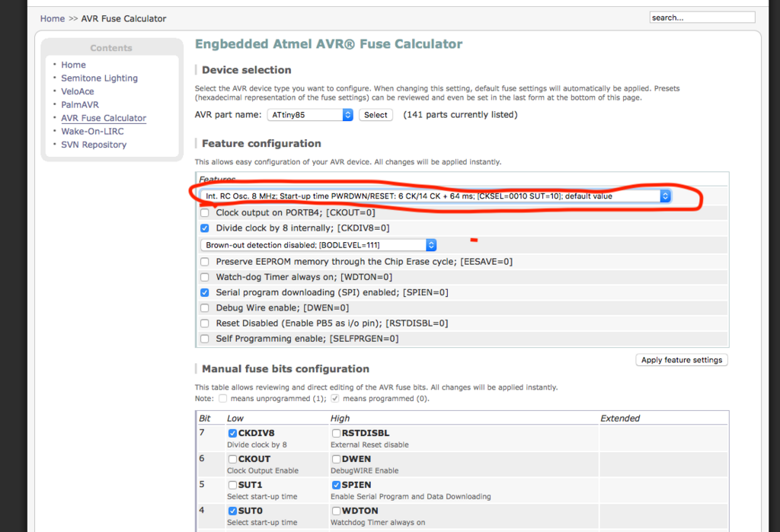Click the Device selection heading
Screen dimensions: 780x532
click(246, 70)
